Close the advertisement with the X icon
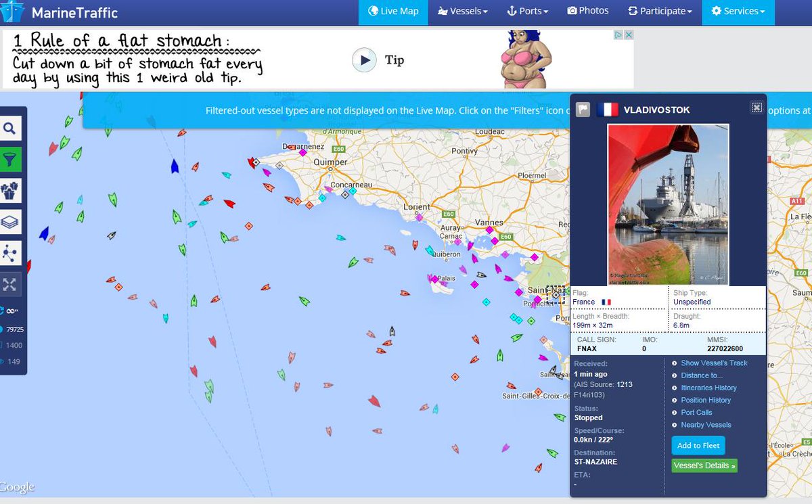The image size is (812, 504). (x=628, y=35)
